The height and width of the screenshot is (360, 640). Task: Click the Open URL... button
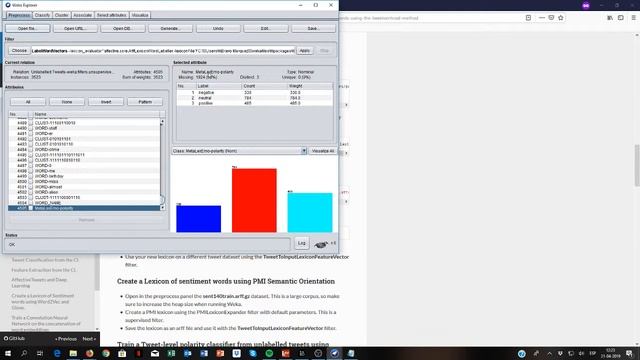coord(75,29)
